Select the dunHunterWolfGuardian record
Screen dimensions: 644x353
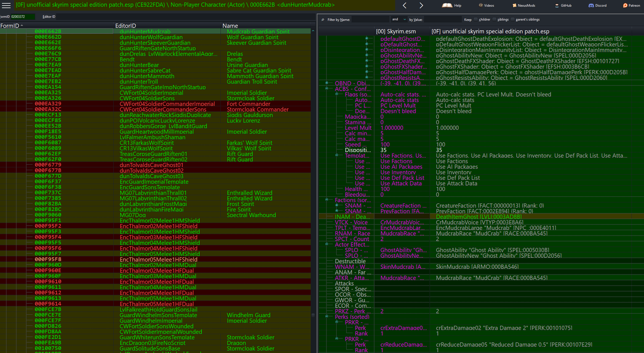pyautogui.click(x=155, y=37)
